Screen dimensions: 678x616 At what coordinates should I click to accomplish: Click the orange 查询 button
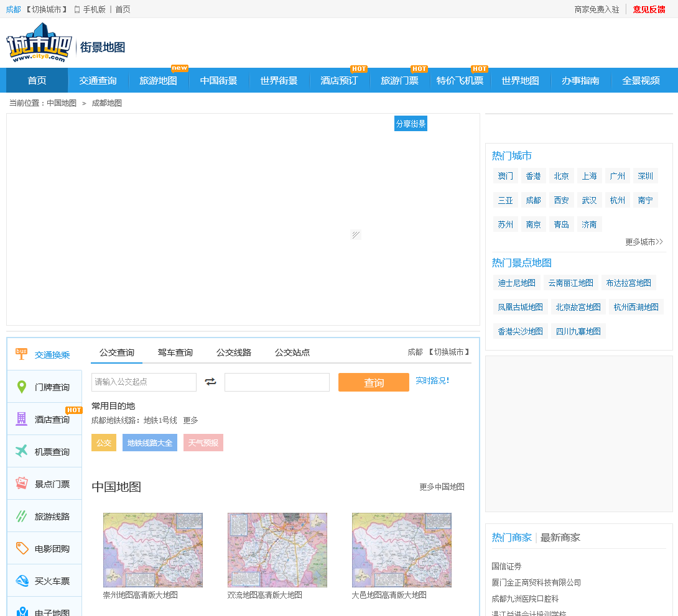374,382
